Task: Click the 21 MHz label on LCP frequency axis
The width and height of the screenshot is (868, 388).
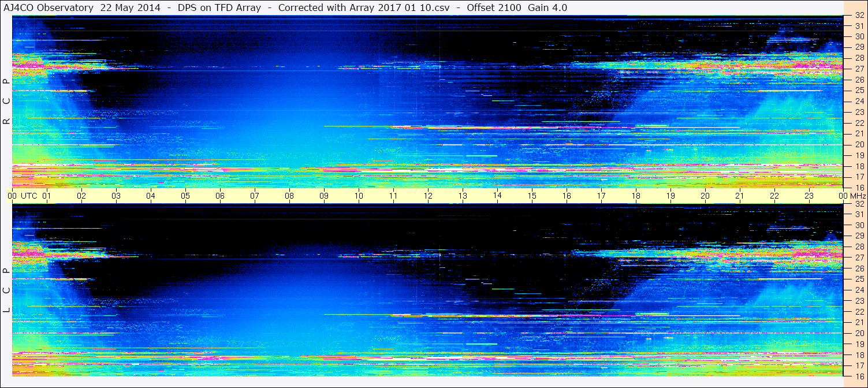Action: [859, 322]
